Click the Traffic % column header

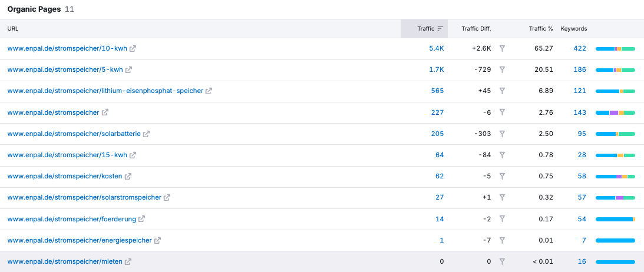point(540,28)
